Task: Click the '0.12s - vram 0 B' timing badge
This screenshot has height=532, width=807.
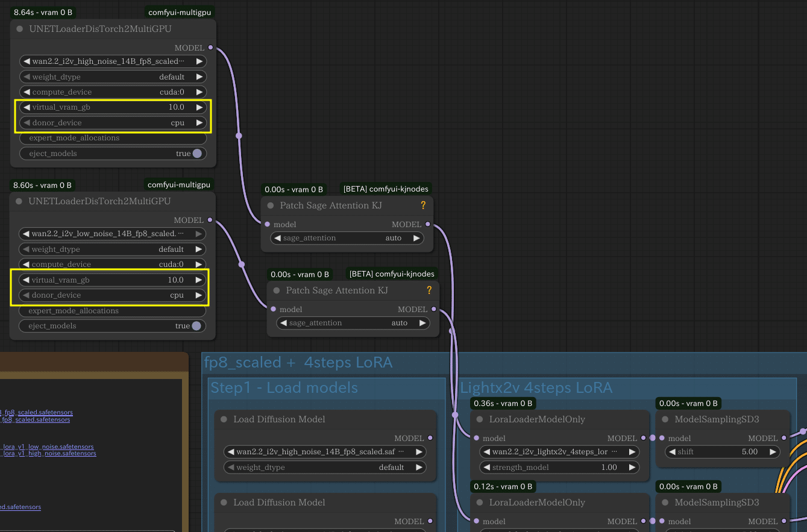Action: pos(502,487)
